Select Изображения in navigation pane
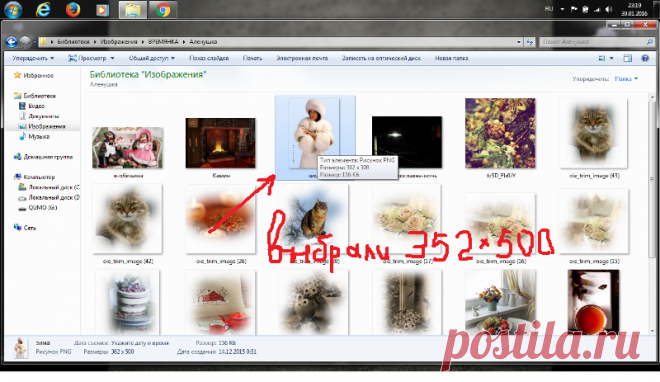660x382 pixels. 46,126
